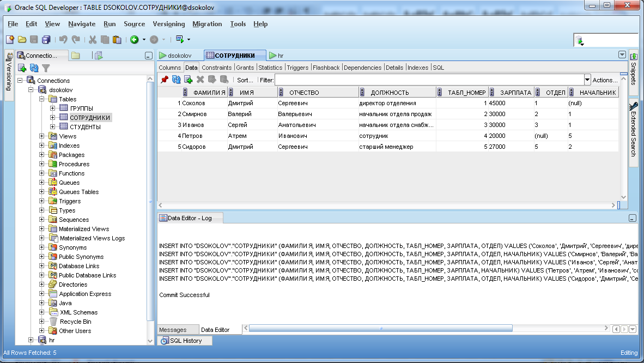Click the grey Forward navigation icon

pyautogui.click(x=154, y=39)
